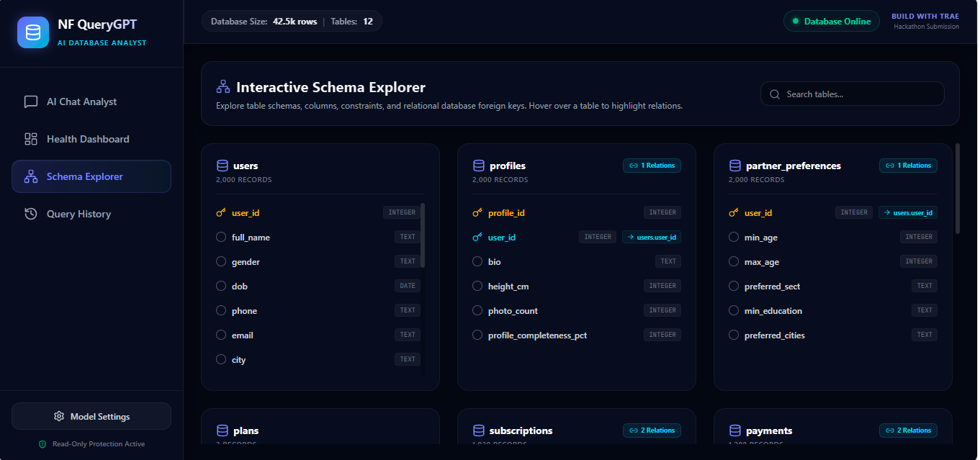Screen dimensions: 980x460
Task: Select the Schema Explorer nav item
Action: 91,176
